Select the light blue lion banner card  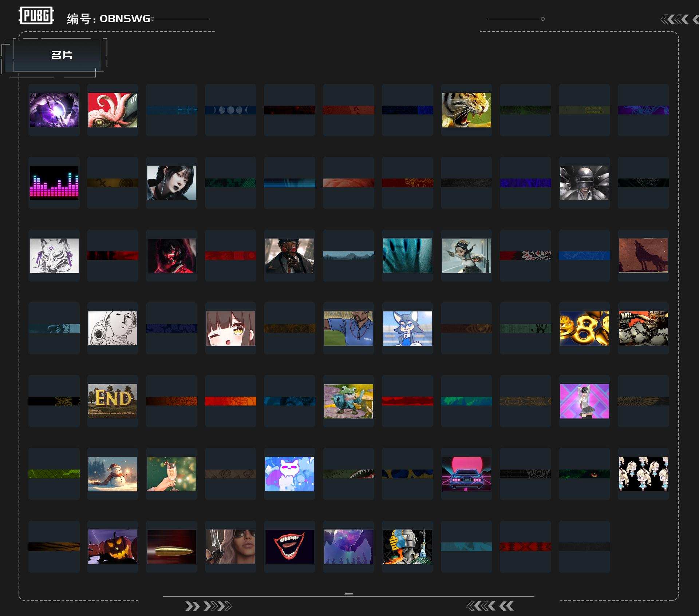click(54, 328)
